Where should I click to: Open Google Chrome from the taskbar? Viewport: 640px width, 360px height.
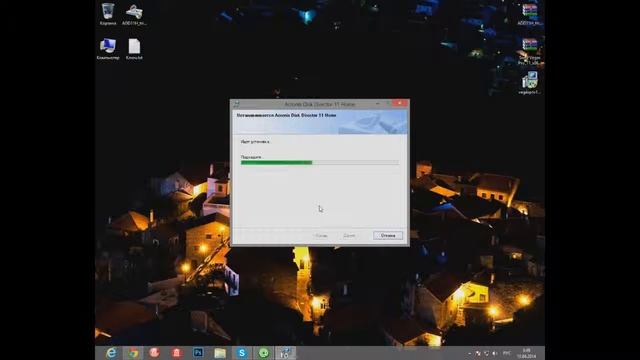click(133, 353)
